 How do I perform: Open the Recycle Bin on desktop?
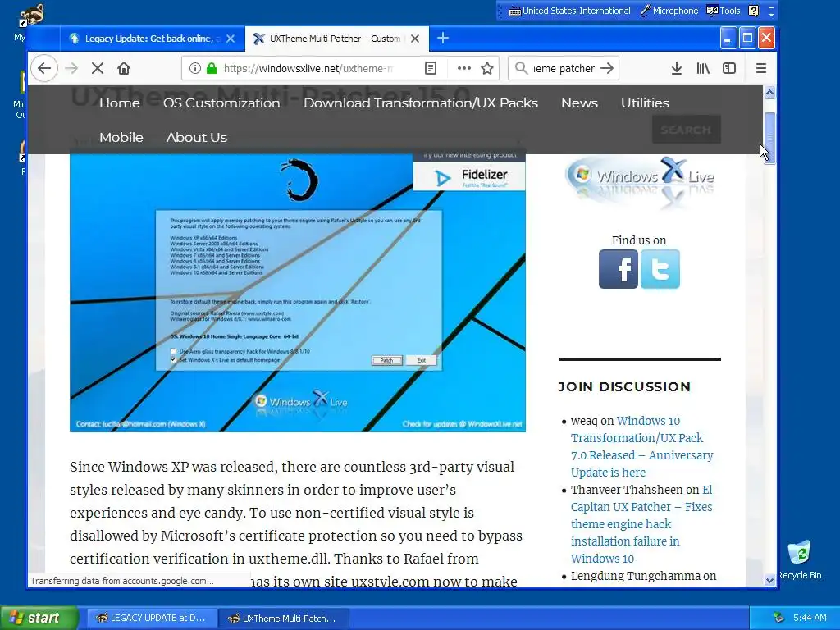799,559
